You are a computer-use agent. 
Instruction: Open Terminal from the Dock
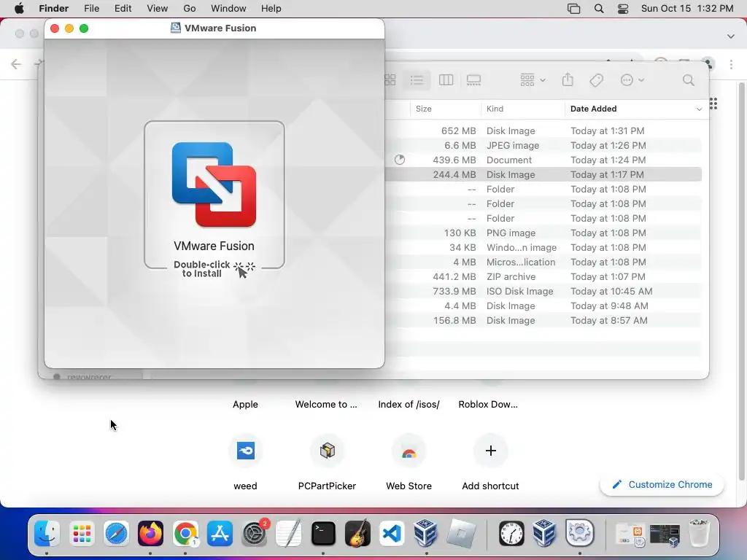323,533
